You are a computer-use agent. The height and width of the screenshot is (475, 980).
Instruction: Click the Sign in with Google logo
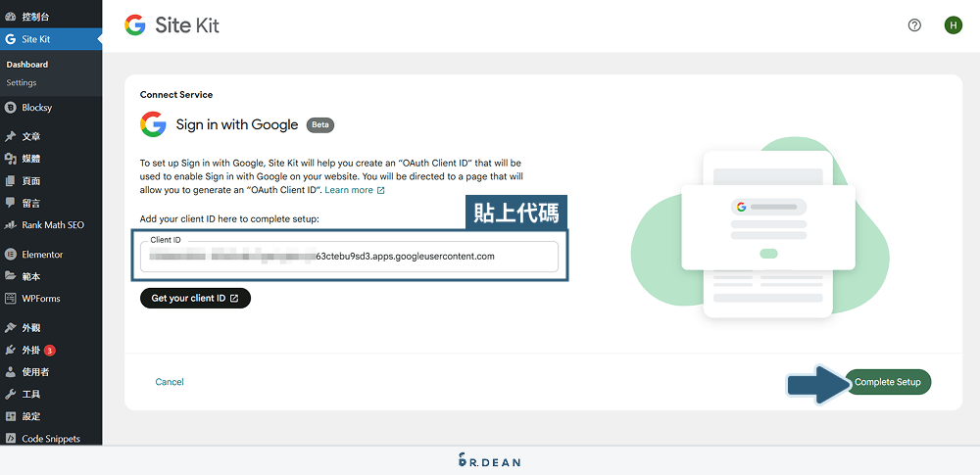(x=153, y=124)
